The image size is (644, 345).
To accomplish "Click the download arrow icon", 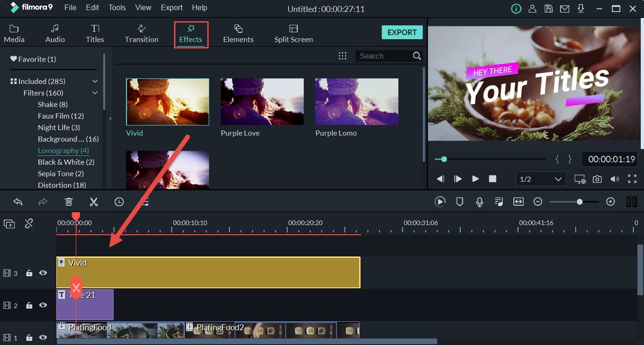I will [x=581, y=8].
